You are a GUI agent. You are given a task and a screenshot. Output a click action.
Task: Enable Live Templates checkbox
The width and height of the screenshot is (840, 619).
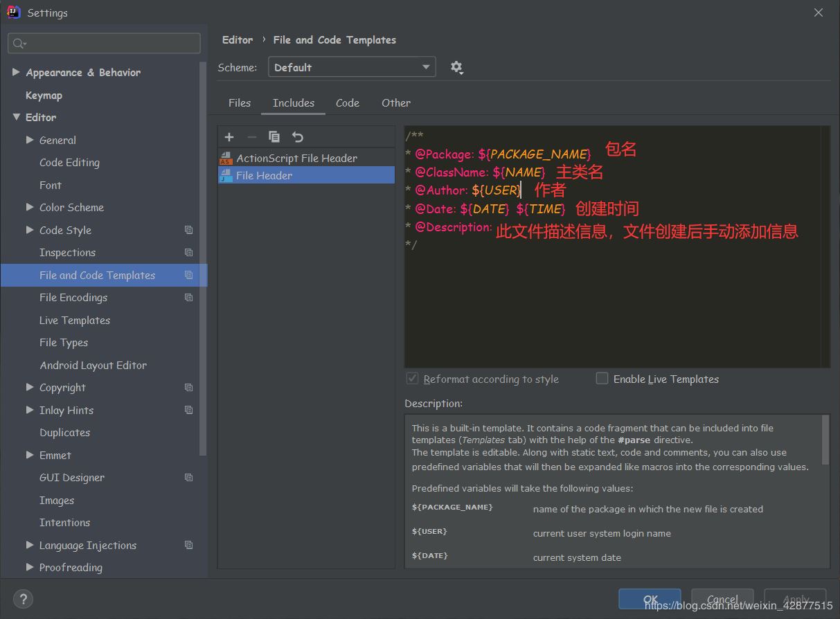tap(602, 379)
